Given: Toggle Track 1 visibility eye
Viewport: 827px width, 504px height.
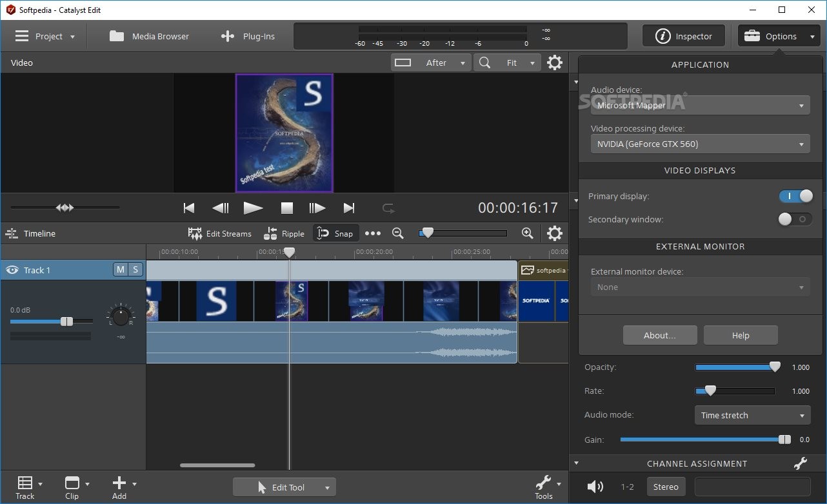Looking at the screenshot, I should click(x=12, y=270).
